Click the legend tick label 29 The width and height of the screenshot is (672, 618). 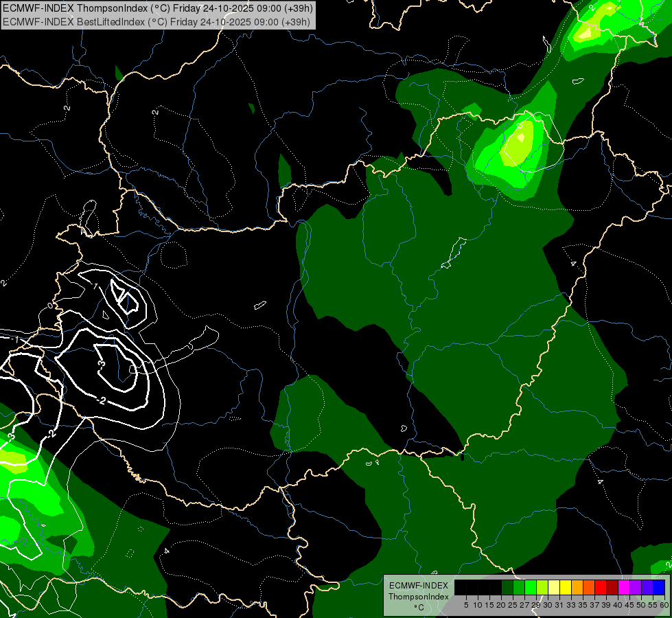(x=536, y=605)
